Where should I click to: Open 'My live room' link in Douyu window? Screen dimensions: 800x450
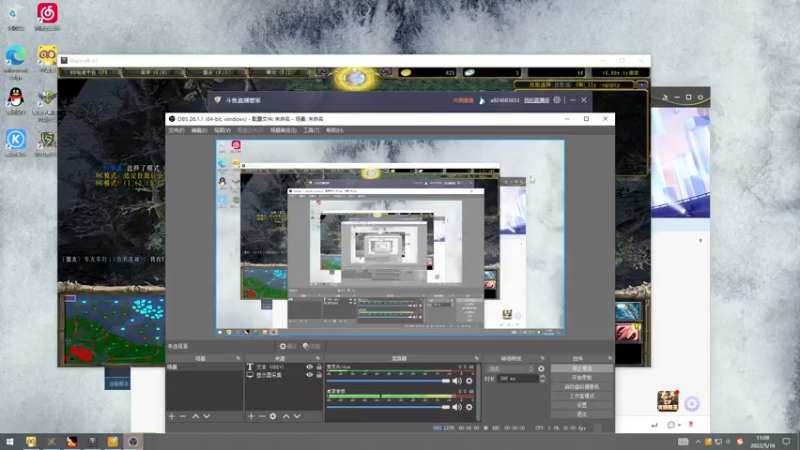536,100
